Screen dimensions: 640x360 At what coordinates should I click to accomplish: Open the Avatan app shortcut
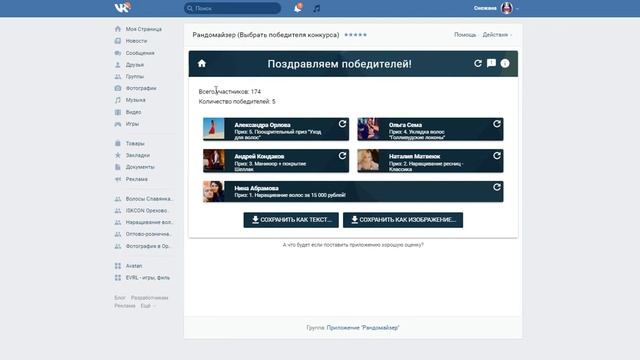(133, 266)
